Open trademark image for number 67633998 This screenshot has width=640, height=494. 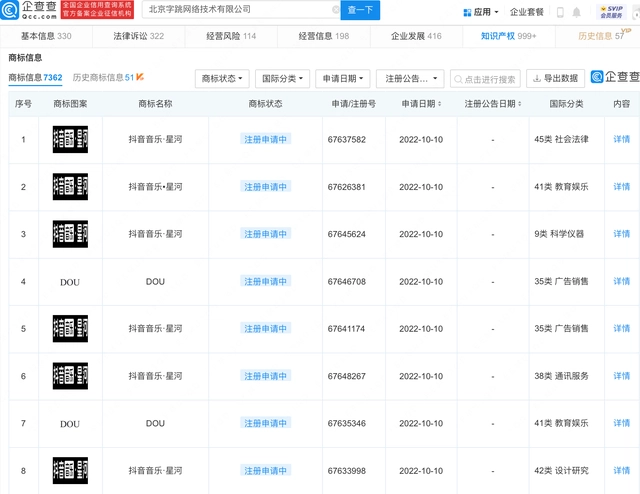tap(70, 471)
